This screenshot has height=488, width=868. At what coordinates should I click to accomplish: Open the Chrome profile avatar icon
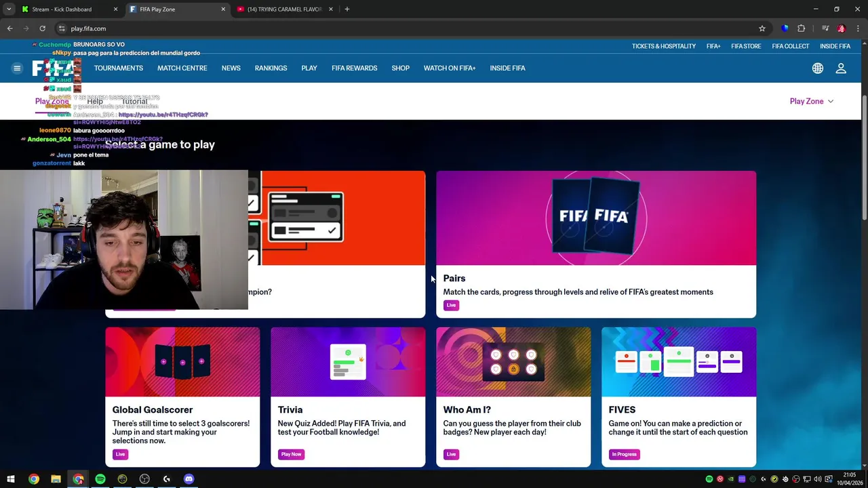pos(842,28)
